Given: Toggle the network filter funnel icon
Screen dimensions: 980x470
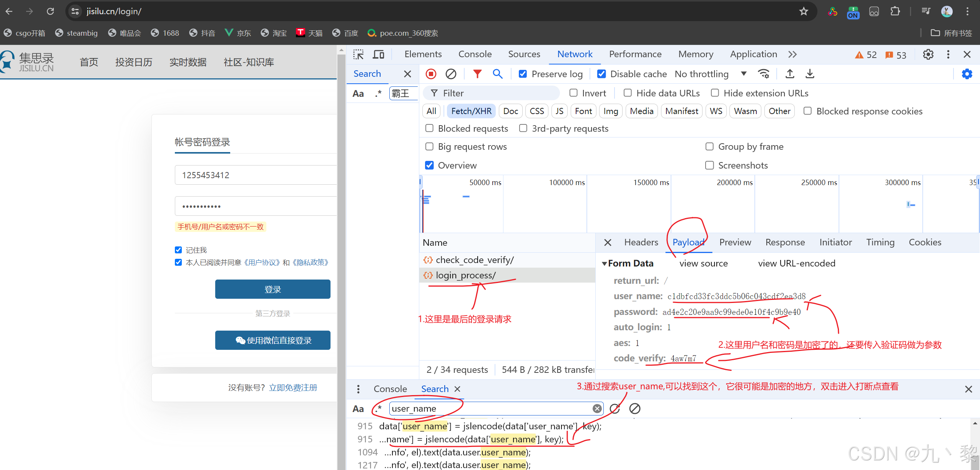Looking at the screenshot, I should (x=477, y=74).
